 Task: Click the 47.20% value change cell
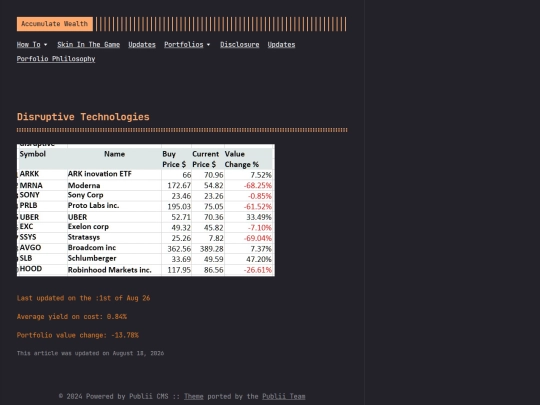point(259,259)
